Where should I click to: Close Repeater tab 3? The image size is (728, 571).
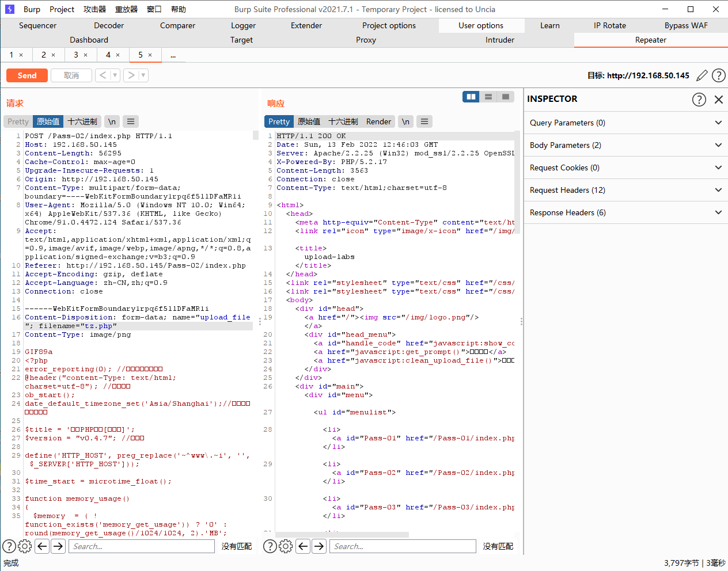[x=86, y=55]
